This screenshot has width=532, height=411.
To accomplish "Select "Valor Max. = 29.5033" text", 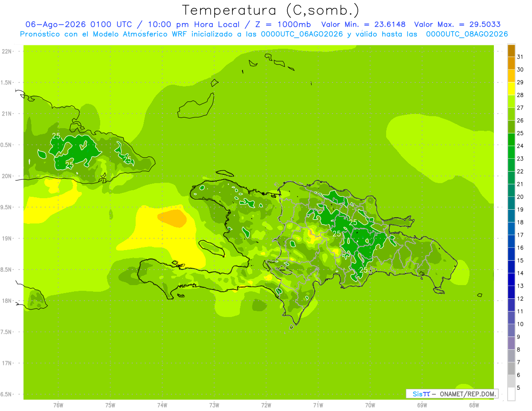I will tap(457, 24).
